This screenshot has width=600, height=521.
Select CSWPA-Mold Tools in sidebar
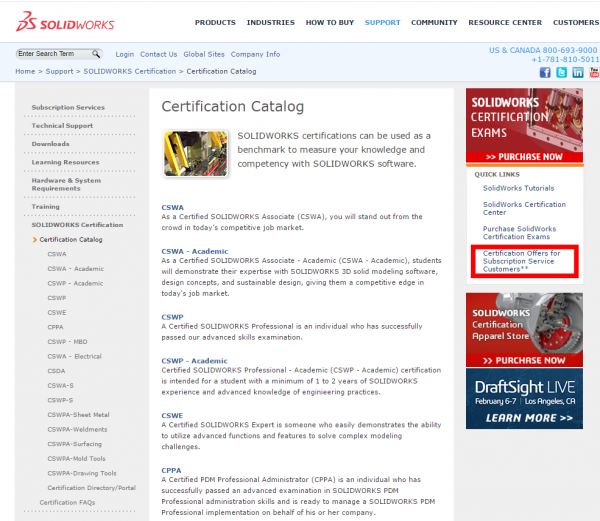[x=77, y=458]
